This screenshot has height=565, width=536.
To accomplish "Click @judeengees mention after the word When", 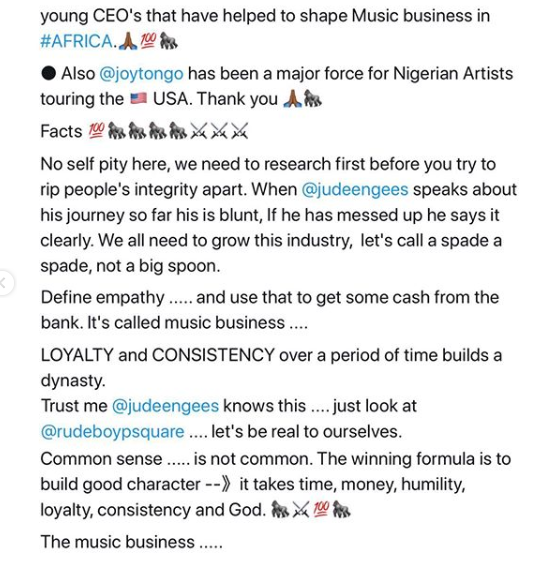I will point(355,190).
